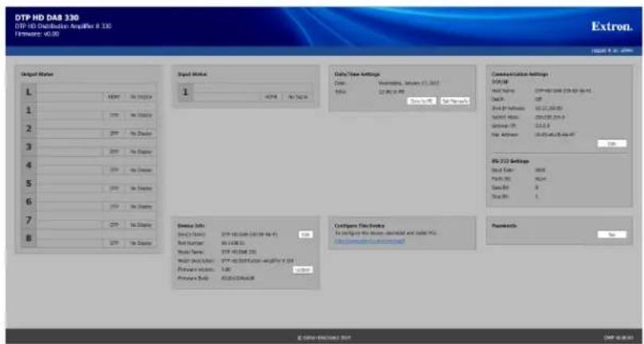This screenshot has height=344, width=644.
Task: Click the version text in the footer
Action: 618,338
